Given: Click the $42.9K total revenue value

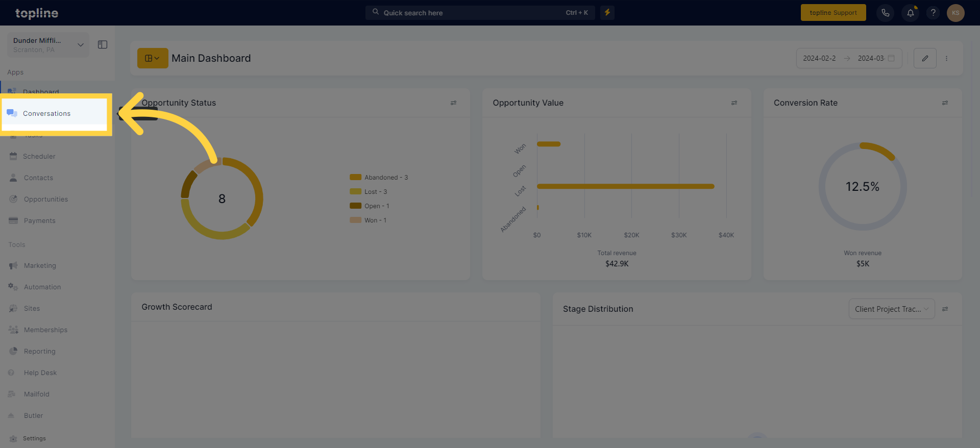Looking at the screenshot, I should pos(617,264).
